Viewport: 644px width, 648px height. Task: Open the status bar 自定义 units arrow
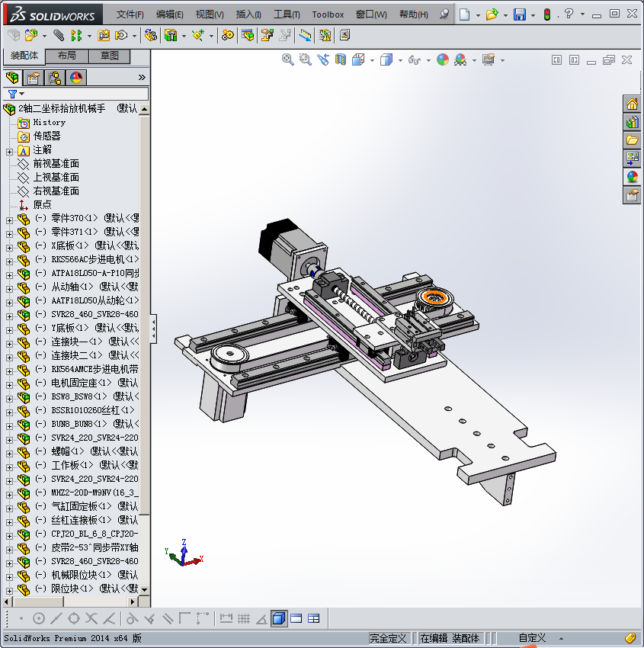[561, 639]
